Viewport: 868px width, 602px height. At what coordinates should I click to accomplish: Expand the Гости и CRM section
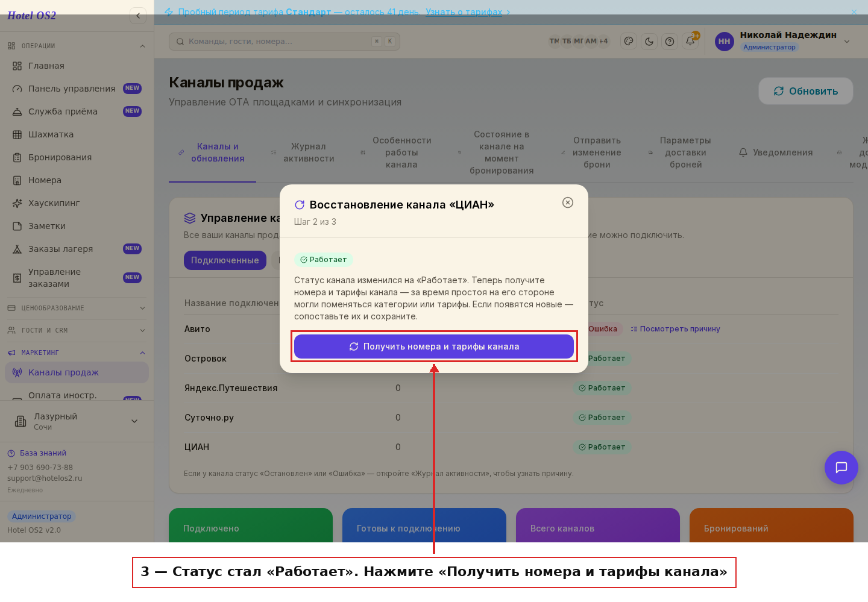tap(77, 330)
